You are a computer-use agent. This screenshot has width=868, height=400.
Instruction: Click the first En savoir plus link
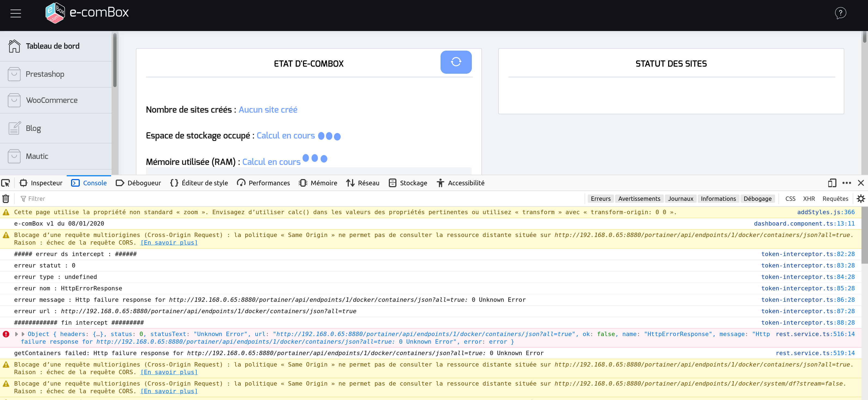coord(169,243)
